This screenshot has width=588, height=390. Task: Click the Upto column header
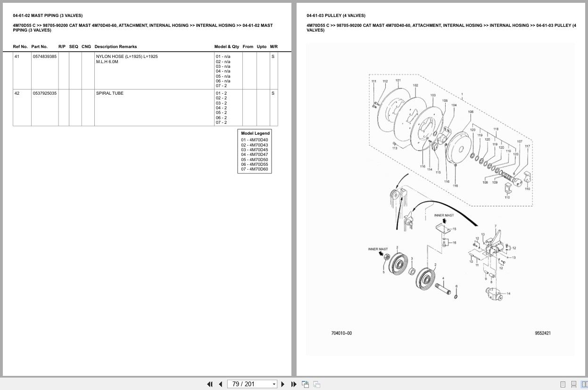tap(262, 47)
